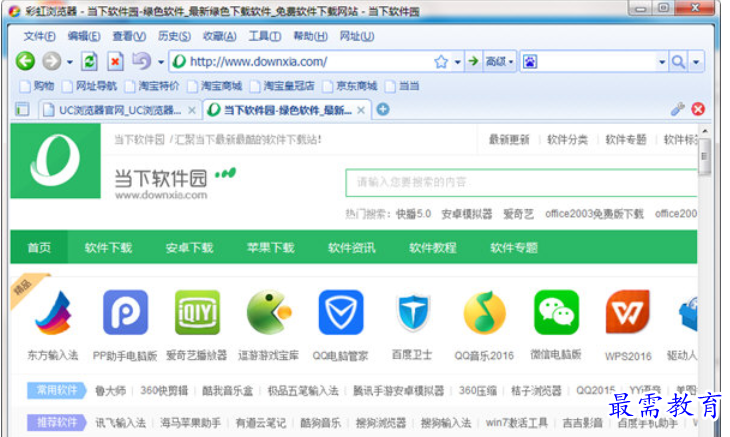Image resolution: width=730 pixels, height=437 pixels.
Task: Go to 安卓下载 in green nav bar
Action: pos(189,248)
